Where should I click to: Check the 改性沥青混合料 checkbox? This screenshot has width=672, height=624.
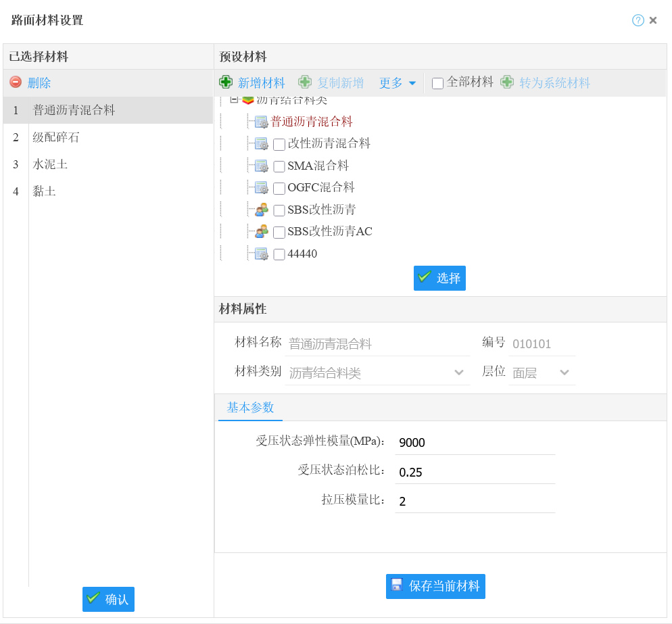(x=279, y=144)
